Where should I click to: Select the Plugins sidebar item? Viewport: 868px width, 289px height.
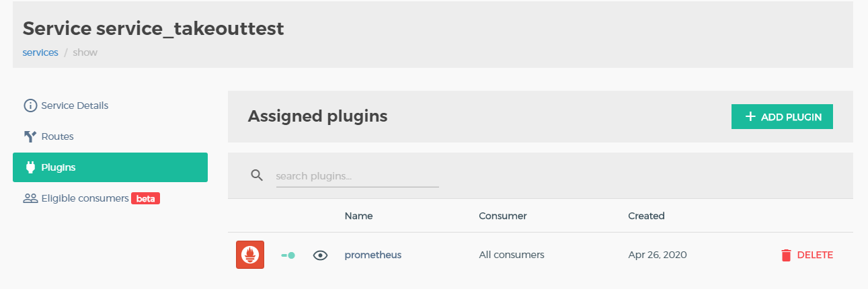pyautogui.click(x=110, y=167)
